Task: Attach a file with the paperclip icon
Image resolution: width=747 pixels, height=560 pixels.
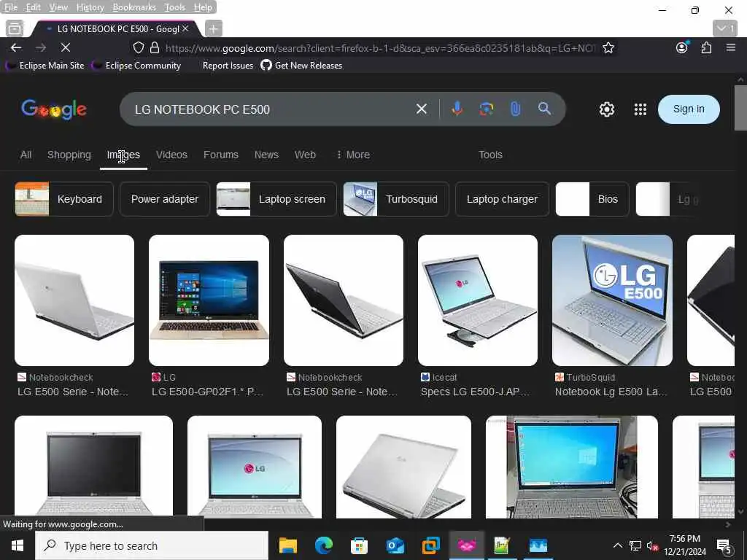Action: pos(516,109)
